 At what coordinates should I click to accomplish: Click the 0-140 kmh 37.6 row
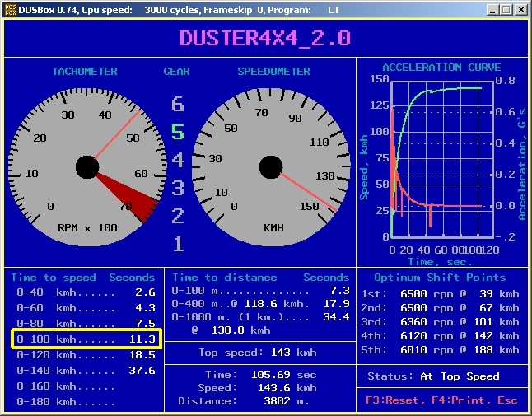pyautogui.click(x=86, y=370)
